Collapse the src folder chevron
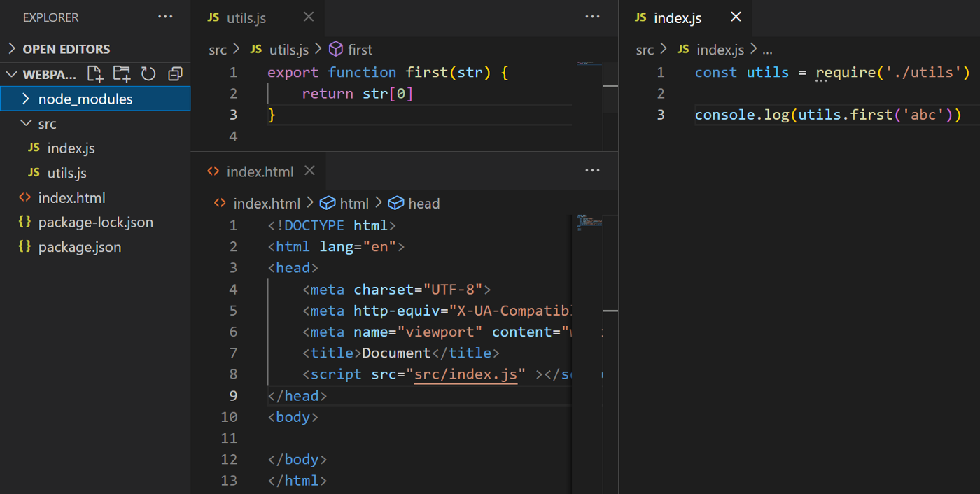The width and height of the screenshot is (980, 494). 26,123
